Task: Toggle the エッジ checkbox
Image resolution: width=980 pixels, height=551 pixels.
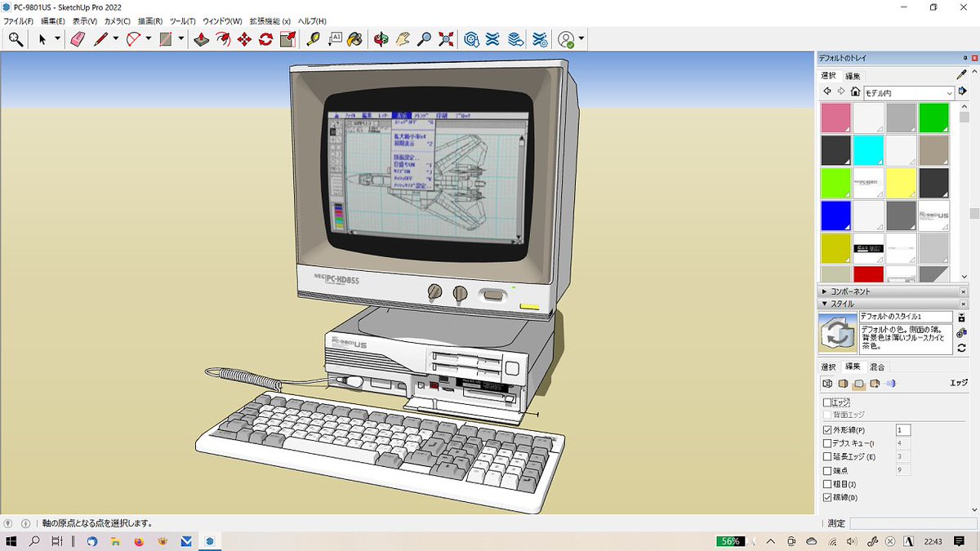Action: coord(827,402)
